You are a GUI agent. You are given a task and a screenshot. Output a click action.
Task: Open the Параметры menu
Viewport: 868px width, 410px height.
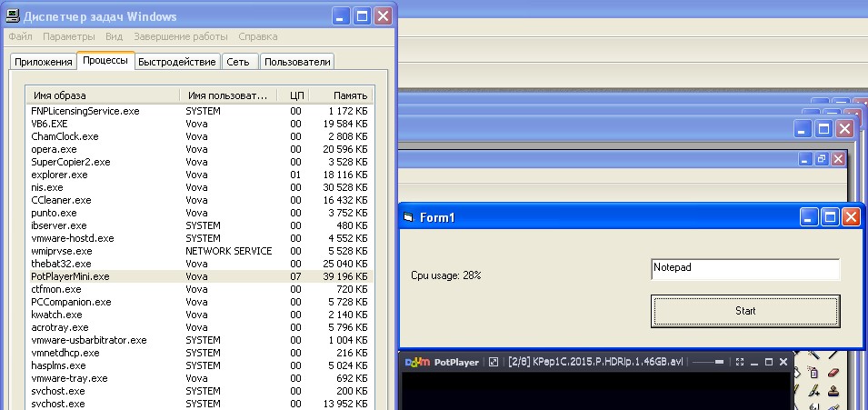click(68, 36)
